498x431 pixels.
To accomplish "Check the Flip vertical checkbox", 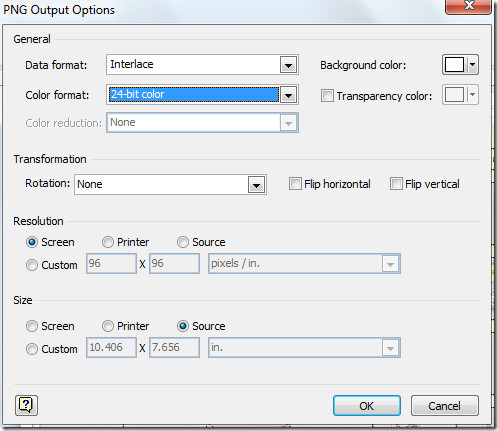I will click(396, 184).
